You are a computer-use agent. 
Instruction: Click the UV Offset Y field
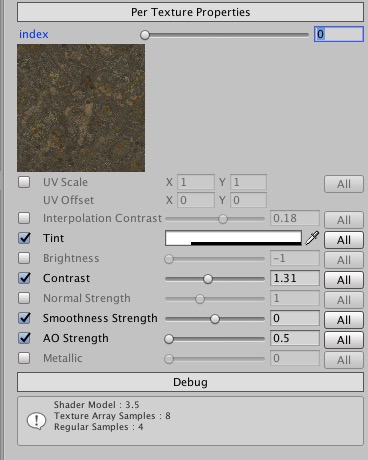pyautogui.click(x=248, y=200)
